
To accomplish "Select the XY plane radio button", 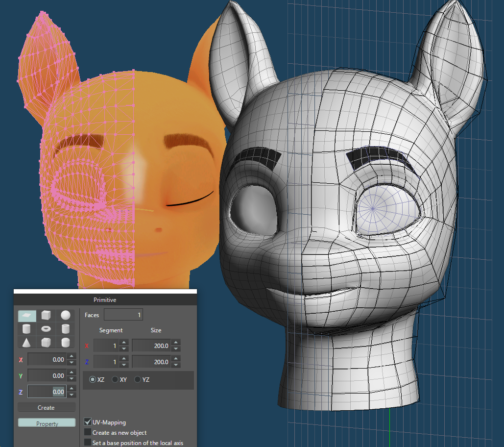I will (115, 379).
